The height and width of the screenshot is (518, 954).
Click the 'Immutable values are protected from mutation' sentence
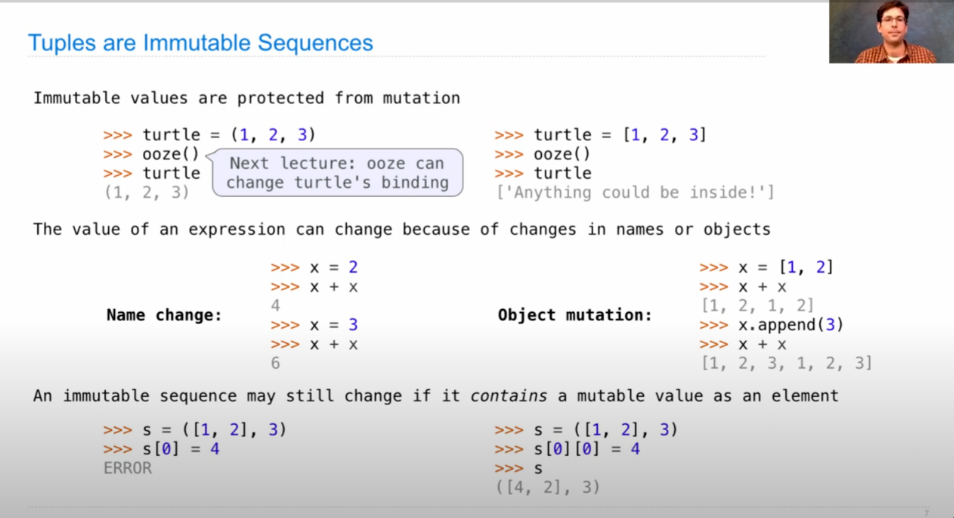(x=246, y=98)
